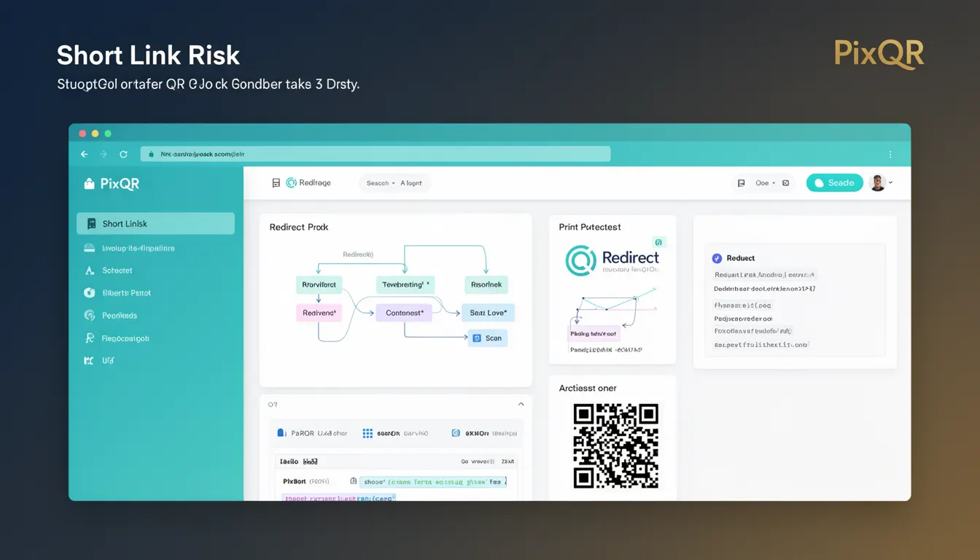Click the spiral icon beside Peorikeds
The image size is (980, 560).
[x=90, y=316]
